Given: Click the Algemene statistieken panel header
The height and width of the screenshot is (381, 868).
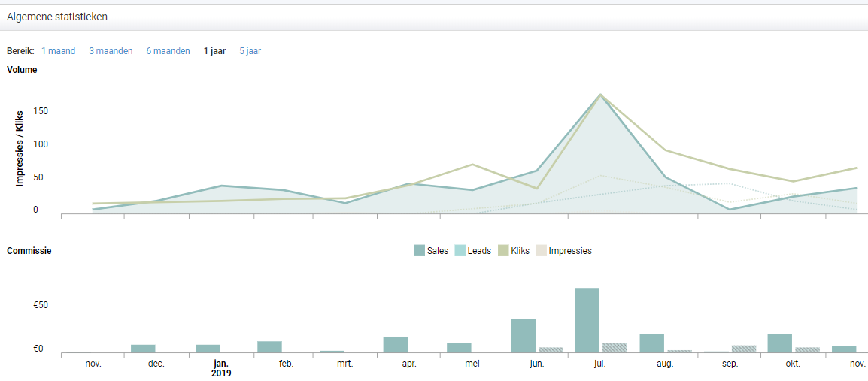Looking at the screenshot, I should point(57,16).
